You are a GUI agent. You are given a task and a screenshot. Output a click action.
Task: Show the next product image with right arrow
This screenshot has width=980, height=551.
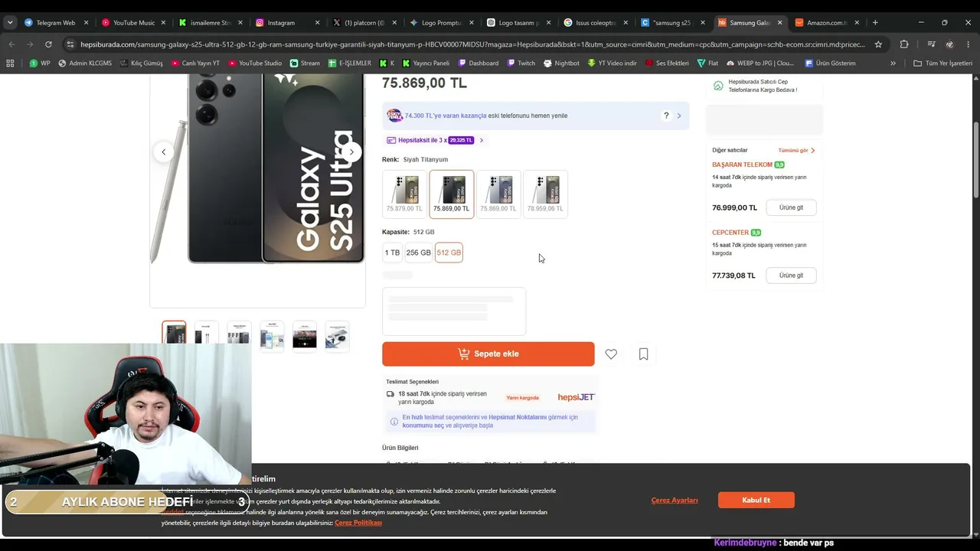[x=351, y=152]
